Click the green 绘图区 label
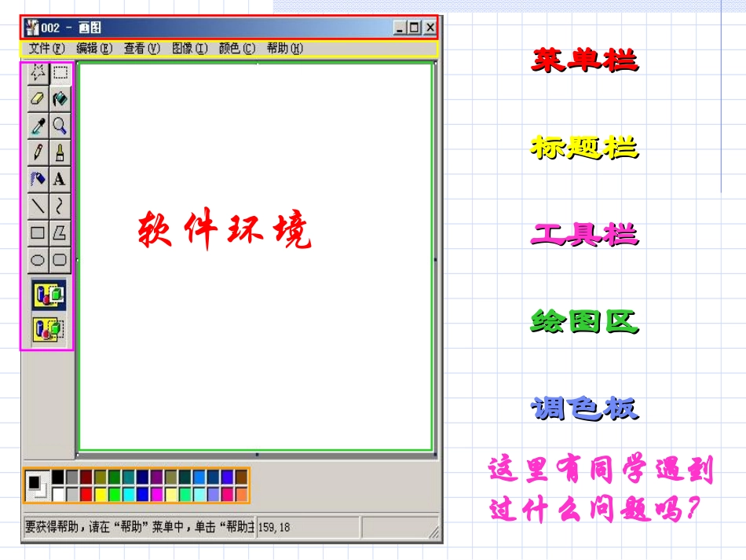The width and height of the screenshot is (746, 560). tap(585, 322)
